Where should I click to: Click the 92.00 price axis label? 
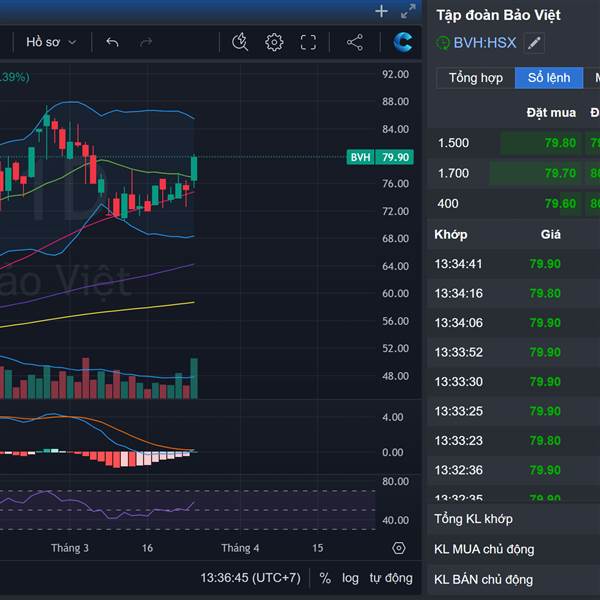395,74
